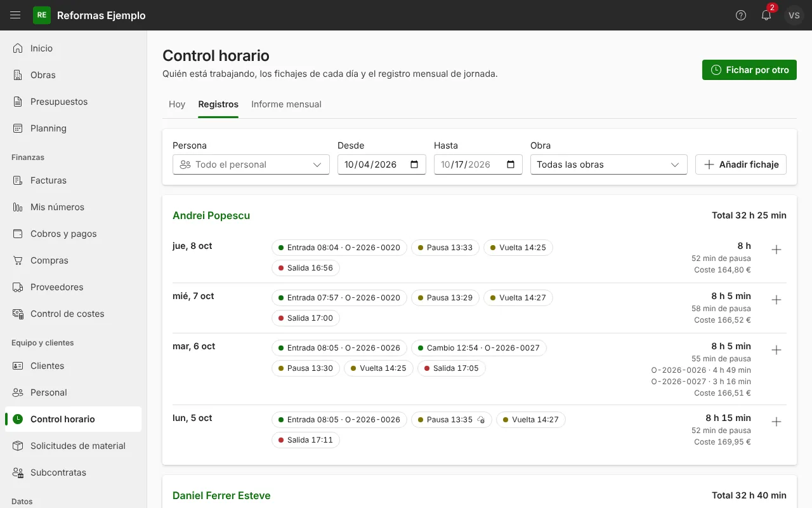The height and width of the screenshot is (508, 812).
Task: Add an entry for lun, 5 oct
Action: (x=776, y=422)
